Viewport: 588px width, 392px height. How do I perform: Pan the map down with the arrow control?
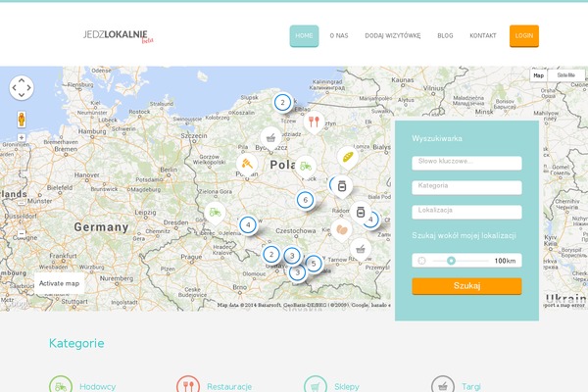click(x=22, y=95)
